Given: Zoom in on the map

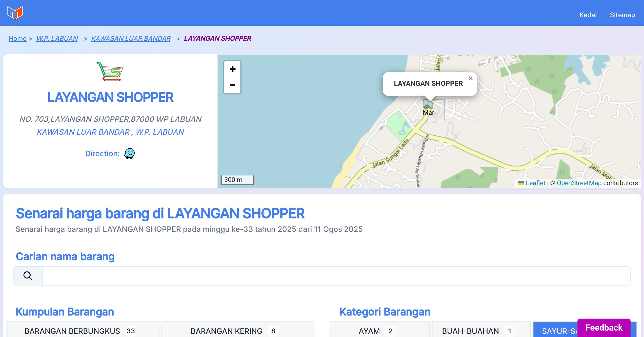Looking at the screenshot, I should point(232,69).
